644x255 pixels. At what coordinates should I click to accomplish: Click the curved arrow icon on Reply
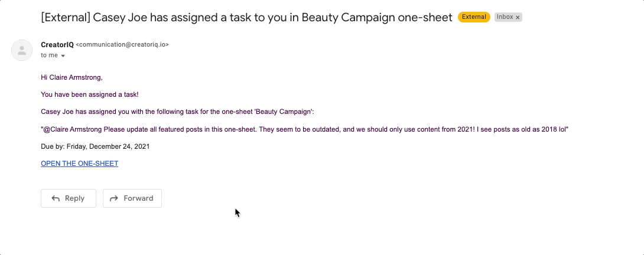click(x=56, y=198)
